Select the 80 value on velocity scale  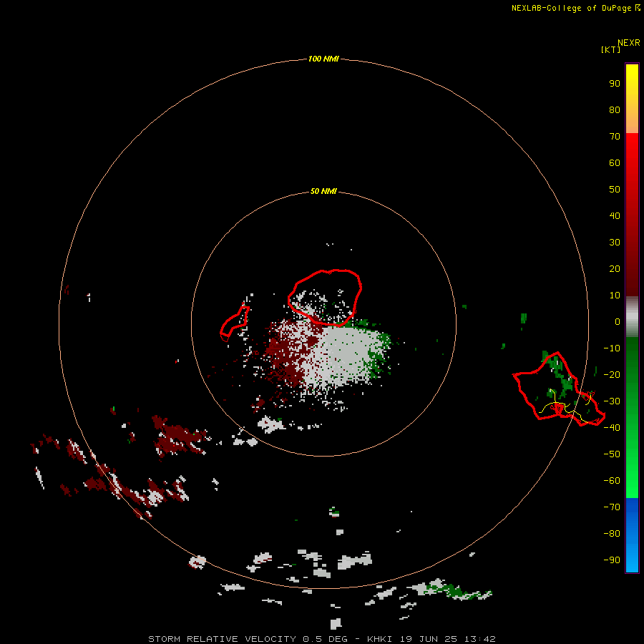[x=615, y=110]
